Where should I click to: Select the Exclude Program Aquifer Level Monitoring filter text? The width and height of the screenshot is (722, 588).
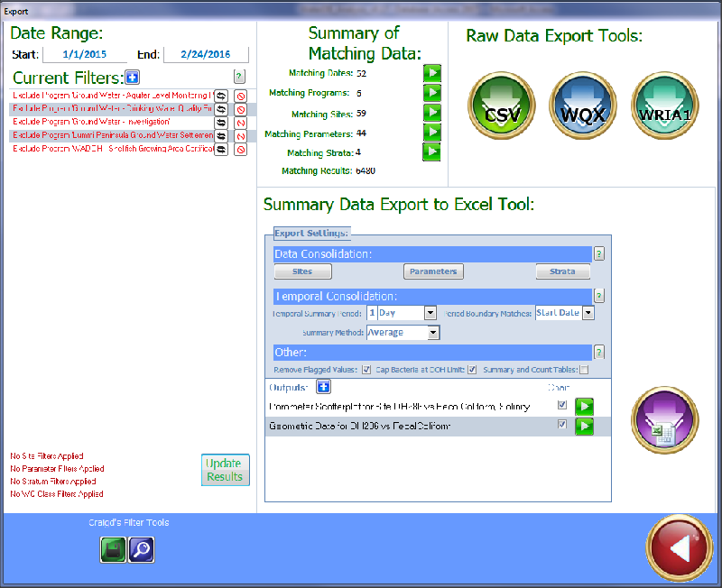113,96
